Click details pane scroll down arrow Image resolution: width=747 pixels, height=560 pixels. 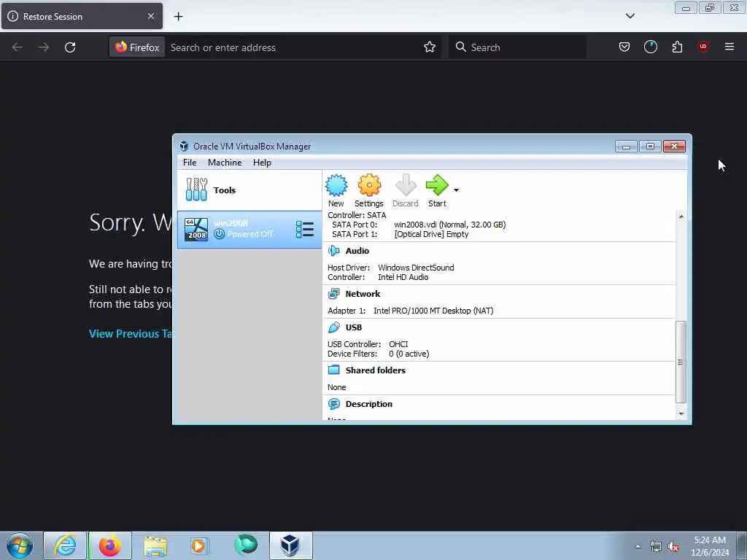[x=681, y=414]
